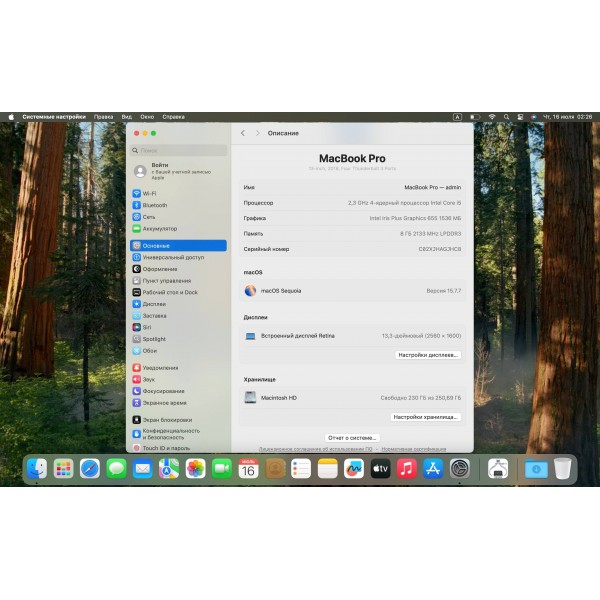Open Wi-Fi status in menu bar
The width and height of the screenshot is (600, 600).
pos(492,117)
